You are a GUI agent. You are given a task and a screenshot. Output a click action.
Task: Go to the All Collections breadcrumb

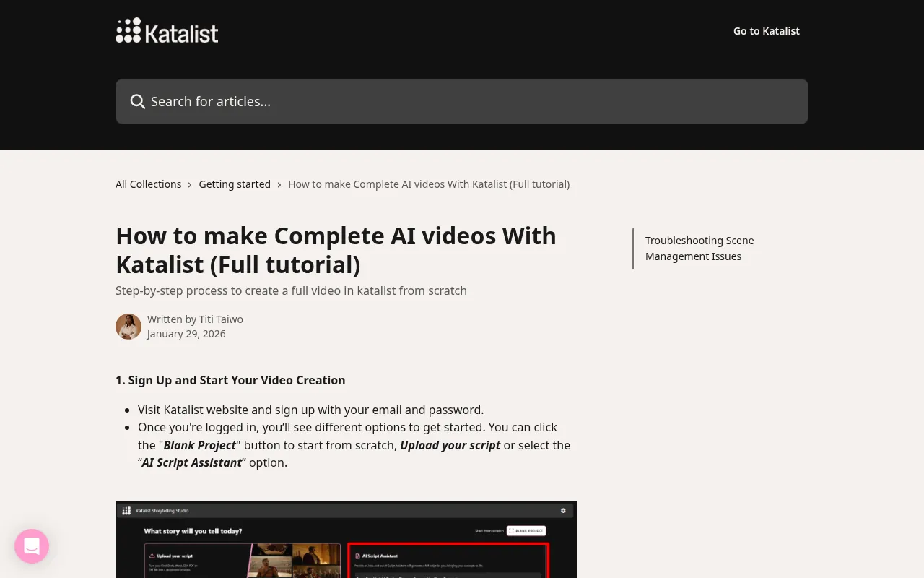point(149,184)
